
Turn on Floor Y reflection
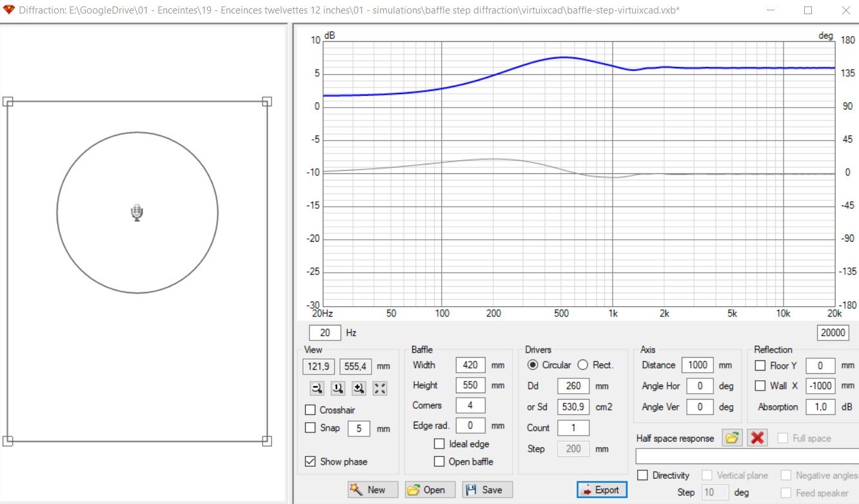pyautogui.click(x=760, y=365)
